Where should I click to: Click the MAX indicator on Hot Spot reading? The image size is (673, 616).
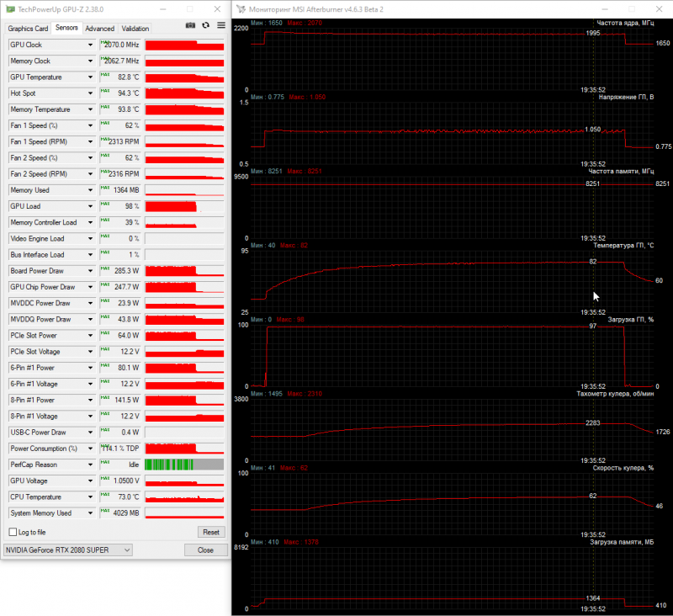pyautogui.click(x=105, y=91)
